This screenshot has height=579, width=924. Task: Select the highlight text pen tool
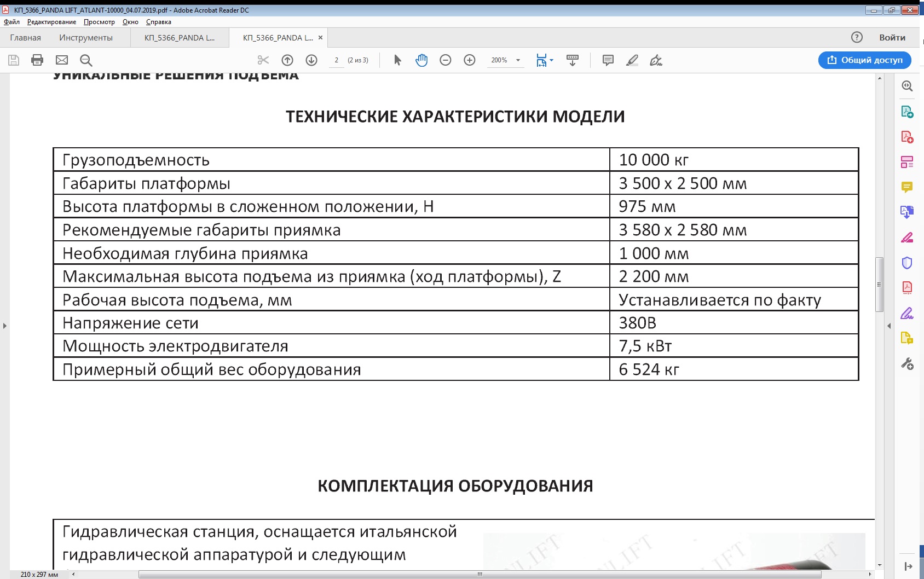pyautogui.click(x=632, y=60)
